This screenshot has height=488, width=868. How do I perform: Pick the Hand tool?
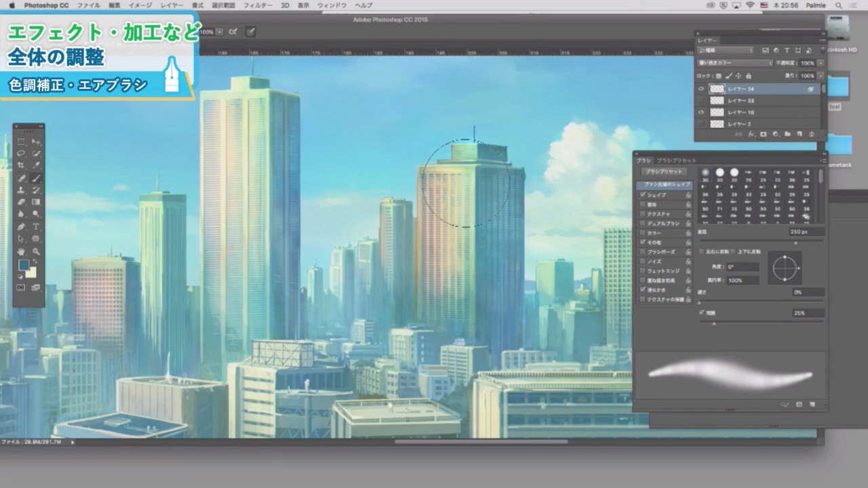(22, 251)
